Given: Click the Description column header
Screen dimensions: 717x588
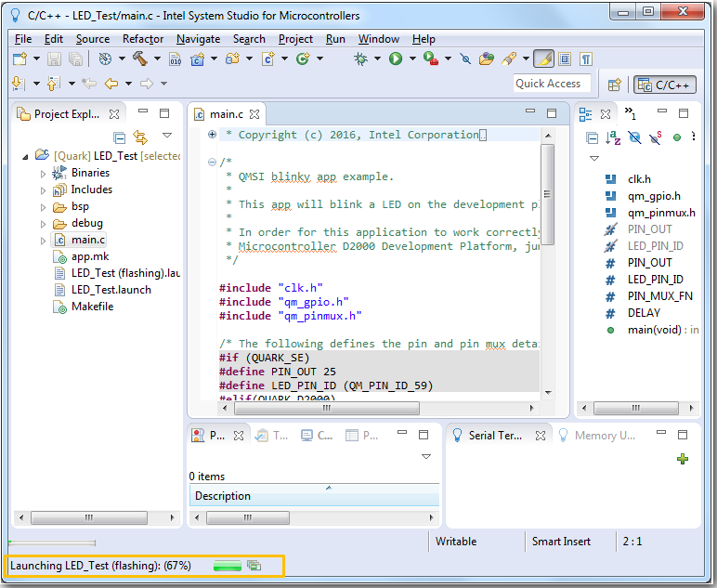Looking at the screenshot, I should coord(315,496).
